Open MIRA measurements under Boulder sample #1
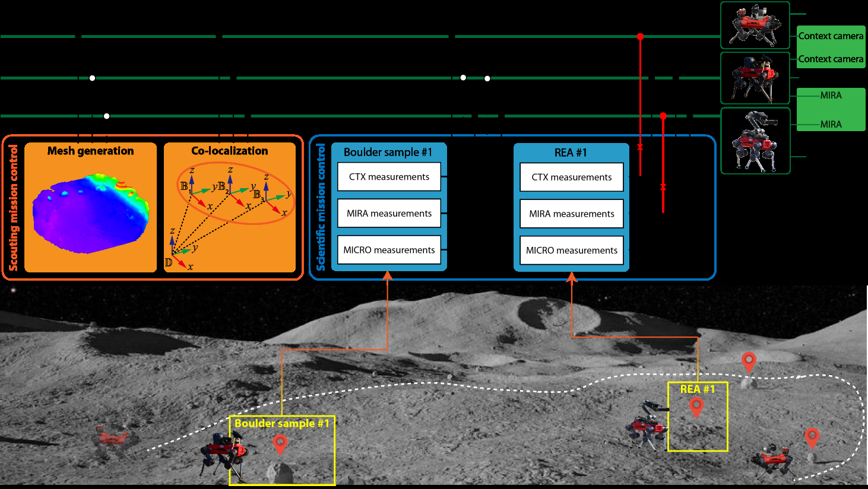 [389, 213]
